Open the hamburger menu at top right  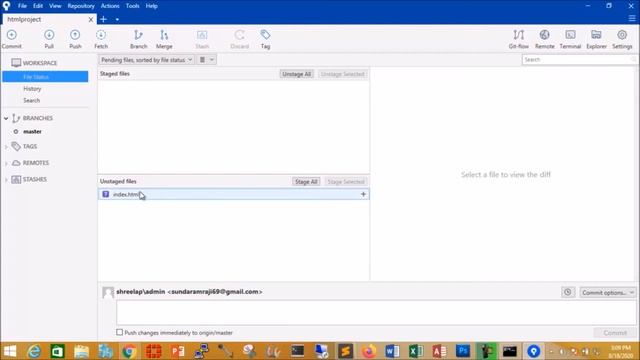point(632,19)
